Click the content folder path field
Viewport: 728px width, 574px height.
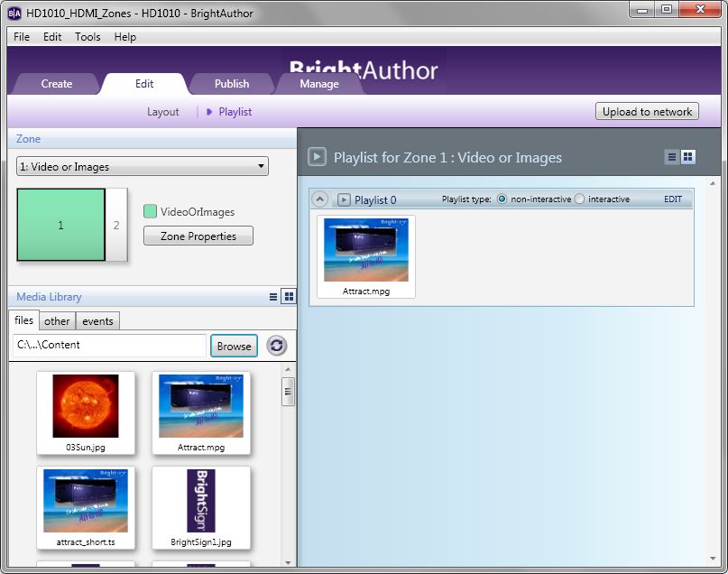point(109,345)
